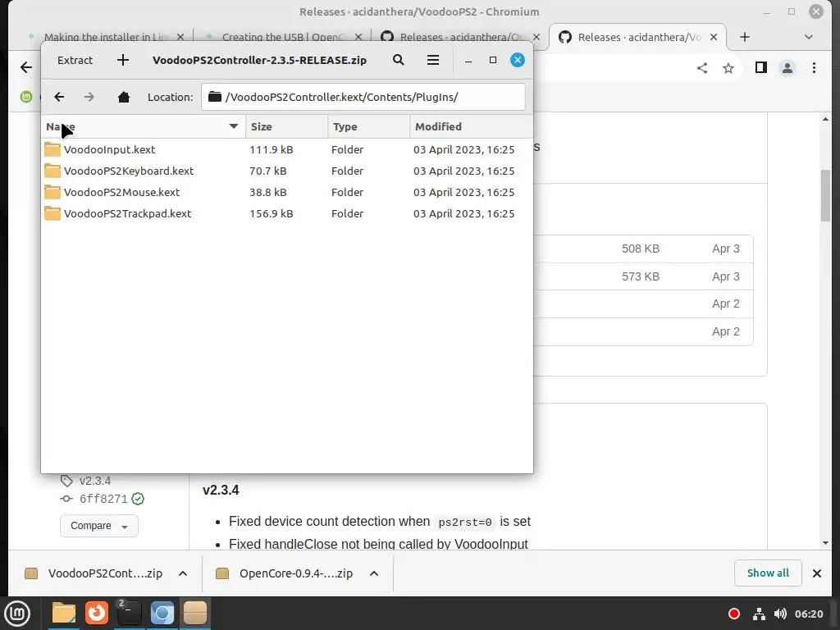Go to the archive home folder
This screenshot has height=630, width=840.
coord(124,97)
